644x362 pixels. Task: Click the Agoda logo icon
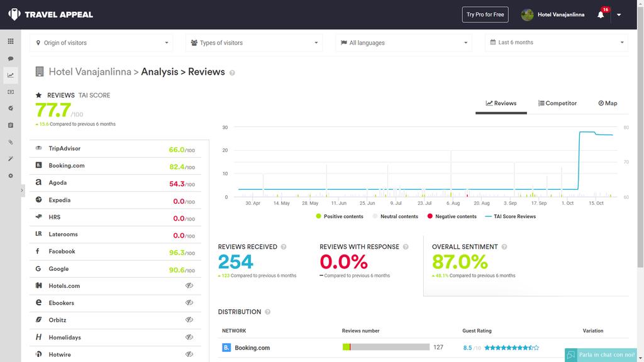pyautogui.click(x=38, y=182)
